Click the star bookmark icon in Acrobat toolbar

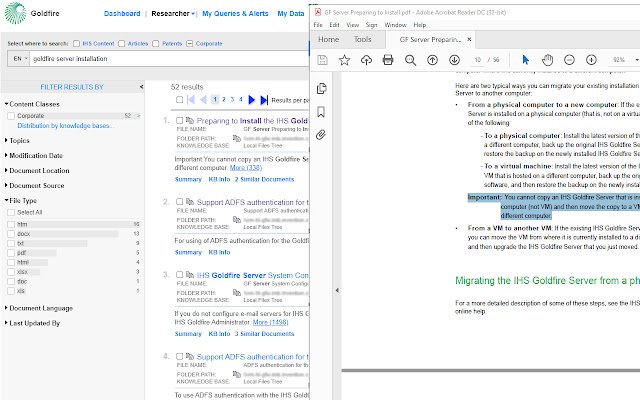344,60
